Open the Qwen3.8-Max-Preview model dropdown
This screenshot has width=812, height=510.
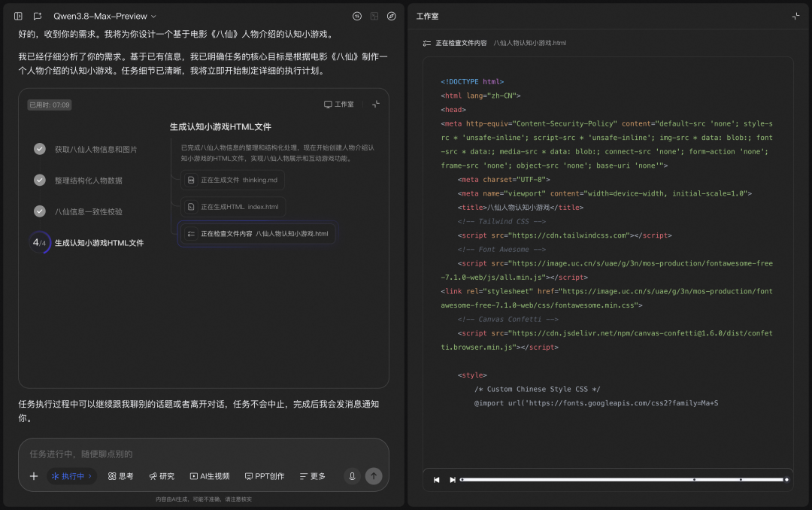[x=105, y=16]
